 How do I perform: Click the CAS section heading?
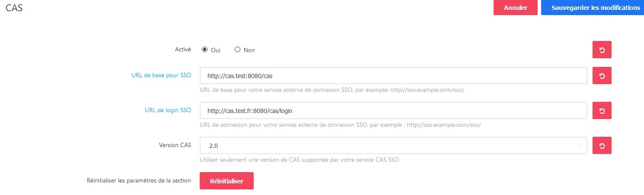[14, 8]
